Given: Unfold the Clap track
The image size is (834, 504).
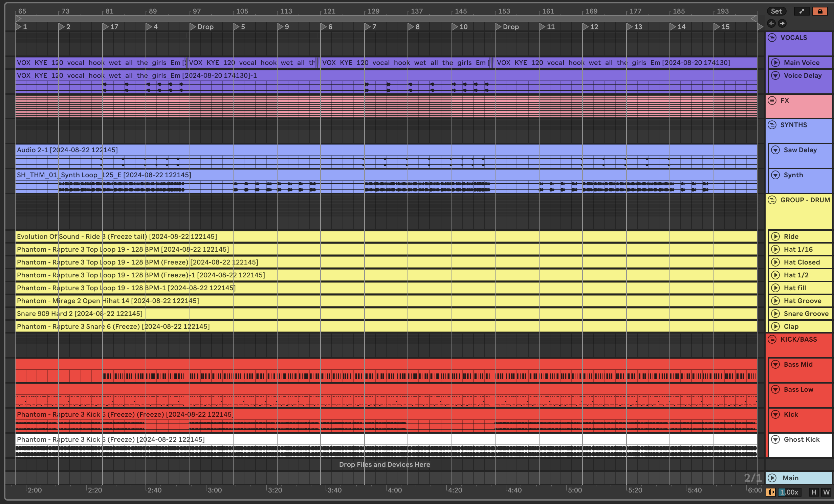Looking at the screenshot, I should (x=775, y=326).
